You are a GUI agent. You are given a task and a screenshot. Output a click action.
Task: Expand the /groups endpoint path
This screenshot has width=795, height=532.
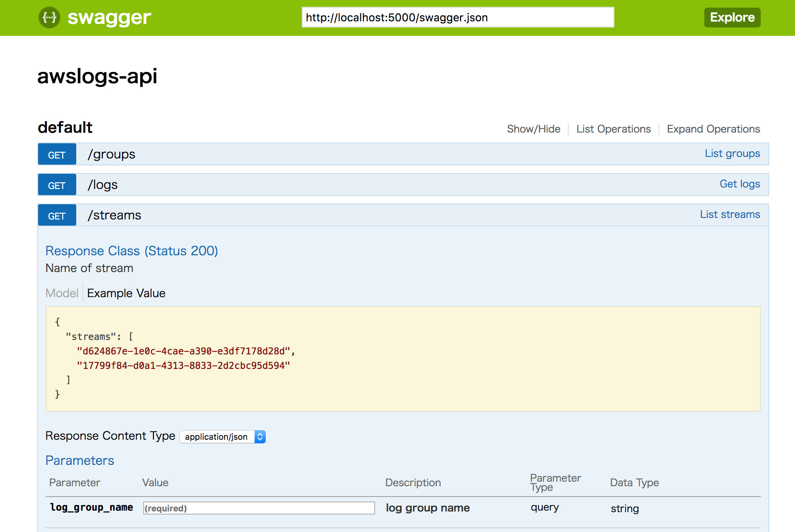click(111, 154)
